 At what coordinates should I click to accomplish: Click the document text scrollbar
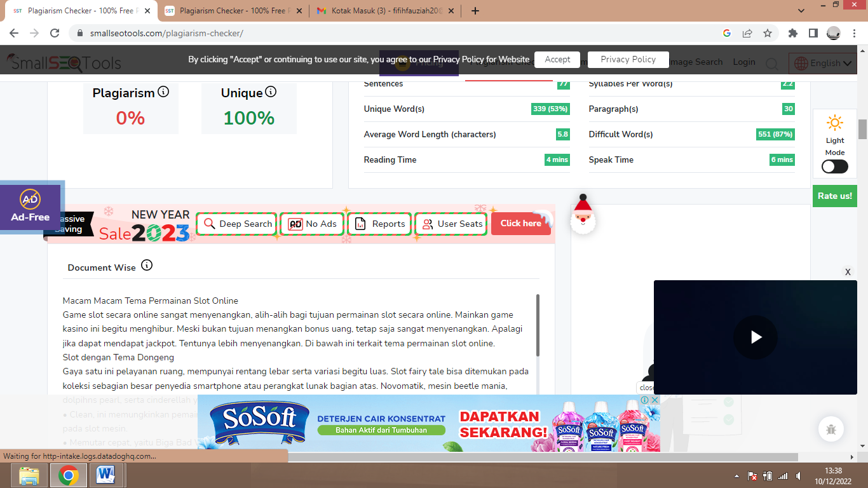pyautogui.click(x=538, y=325)
